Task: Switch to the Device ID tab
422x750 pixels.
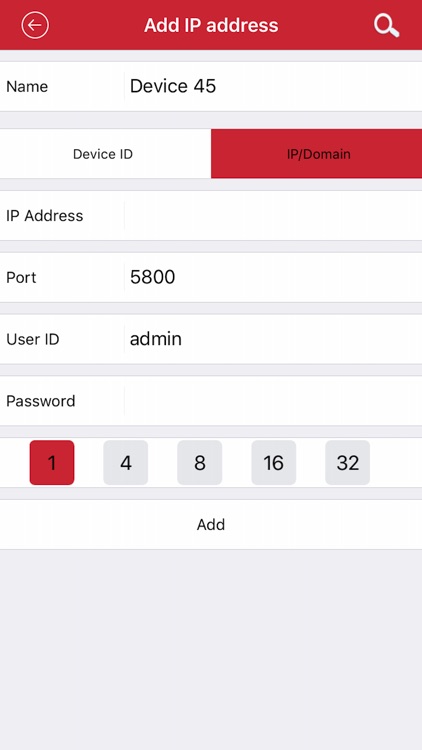Action: click(x=105, y=154)
